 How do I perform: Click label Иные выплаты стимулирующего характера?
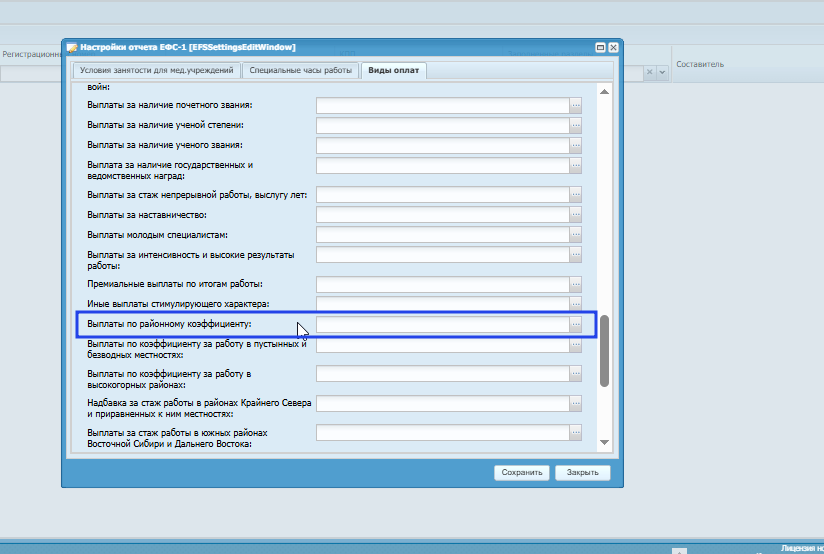[x=178, y=304]
